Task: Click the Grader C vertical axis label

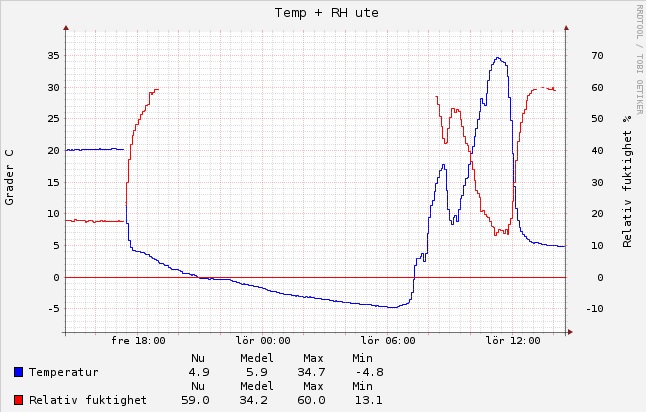Action: coord(10,178)
